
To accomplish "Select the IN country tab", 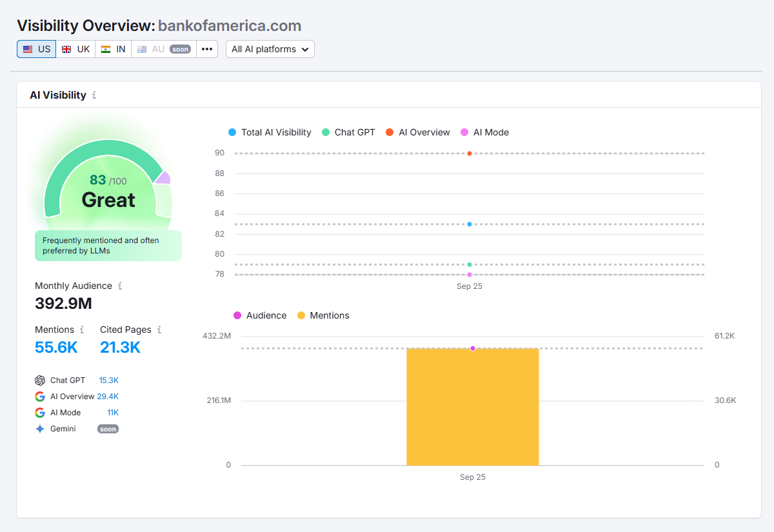I will [113, 48].
